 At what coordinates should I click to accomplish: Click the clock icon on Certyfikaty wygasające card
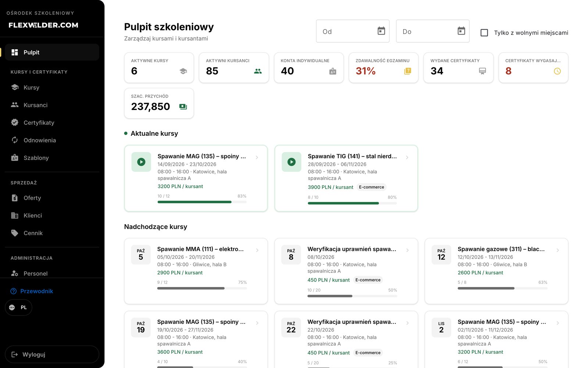[557, 71]
